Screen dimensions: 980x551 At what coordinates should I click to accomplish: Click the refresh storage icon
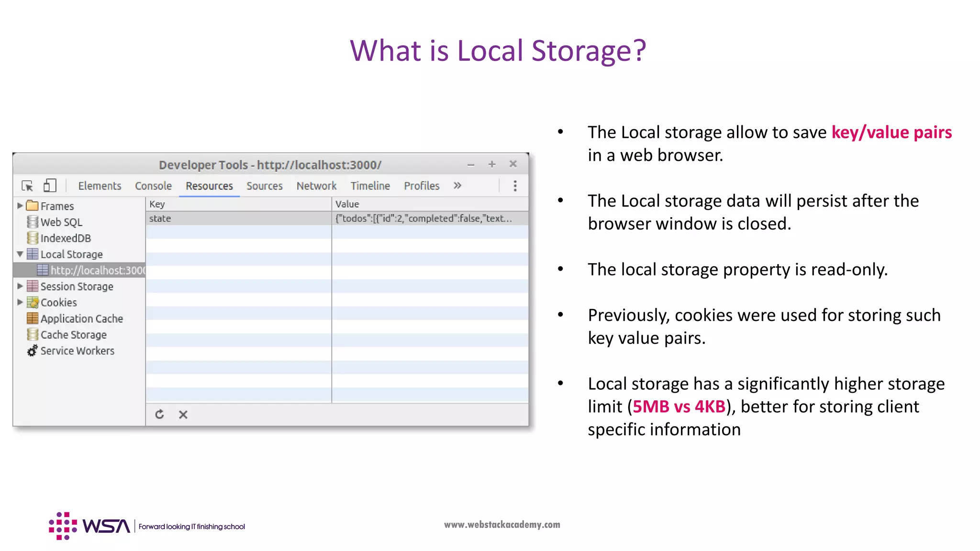160,414
